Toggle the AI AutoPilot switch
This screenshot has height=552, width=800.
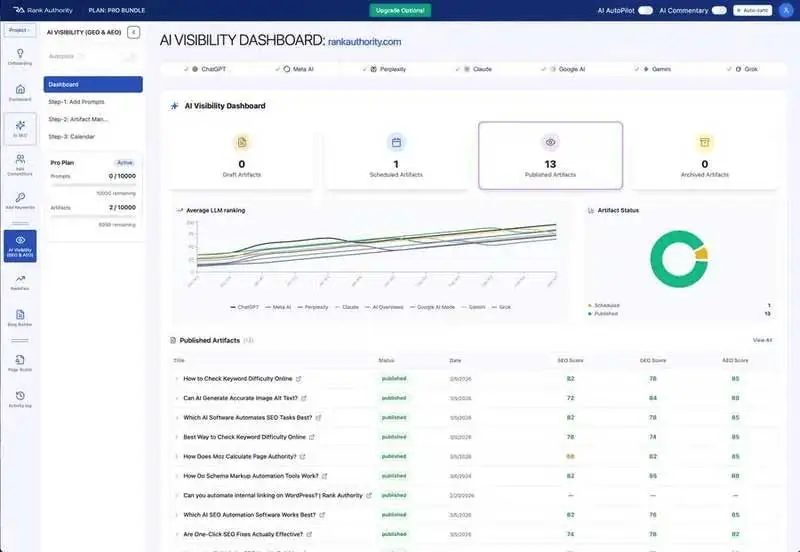pos(645,10)
